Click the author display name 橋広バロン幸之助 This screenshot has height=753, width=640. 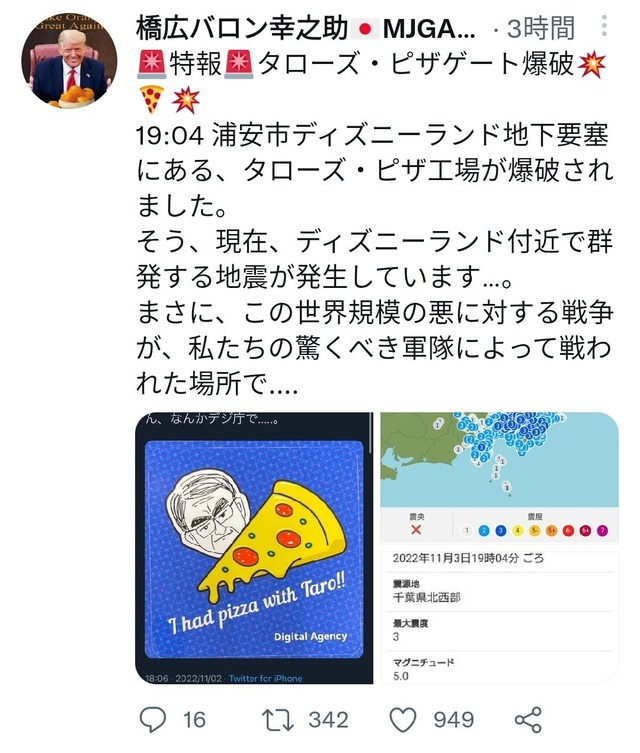click(242, 28)
